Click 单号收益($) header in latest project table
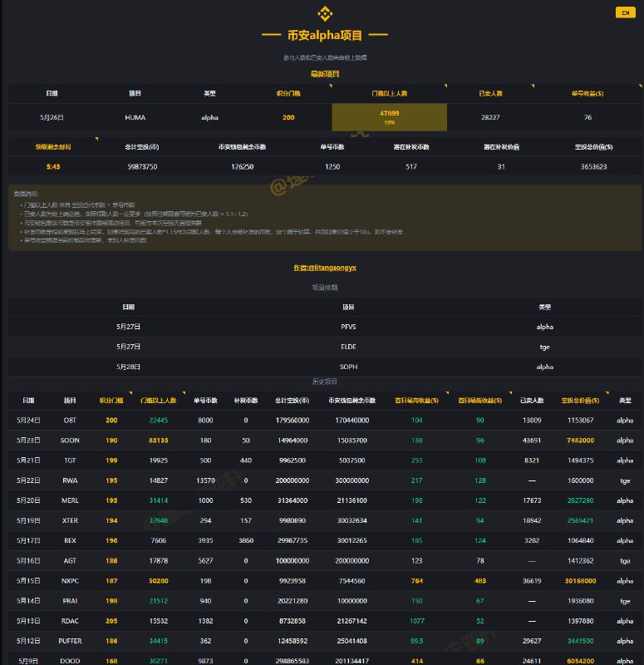The height and width of the screenshot is (665, 644). tap(587, 93)
